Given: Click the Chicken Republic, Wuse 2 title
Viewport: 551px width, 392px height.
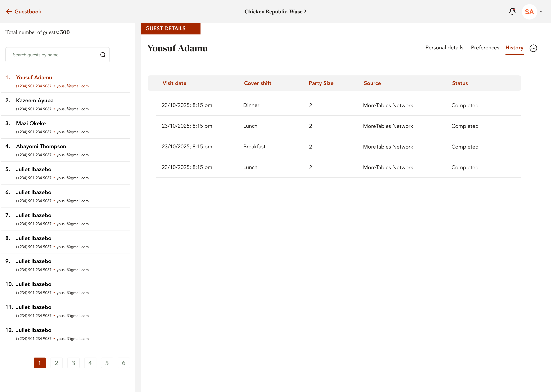Looking at the screenshot, I should pyautogui.click(x=275, y=12).
